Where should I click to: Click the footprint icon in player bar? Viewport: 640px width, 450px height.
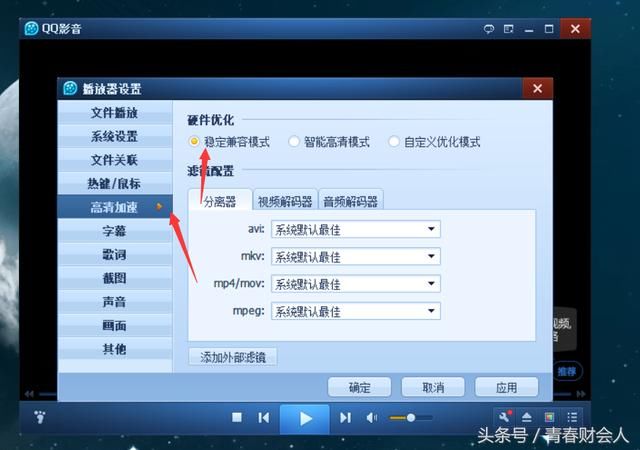(40, 417)
